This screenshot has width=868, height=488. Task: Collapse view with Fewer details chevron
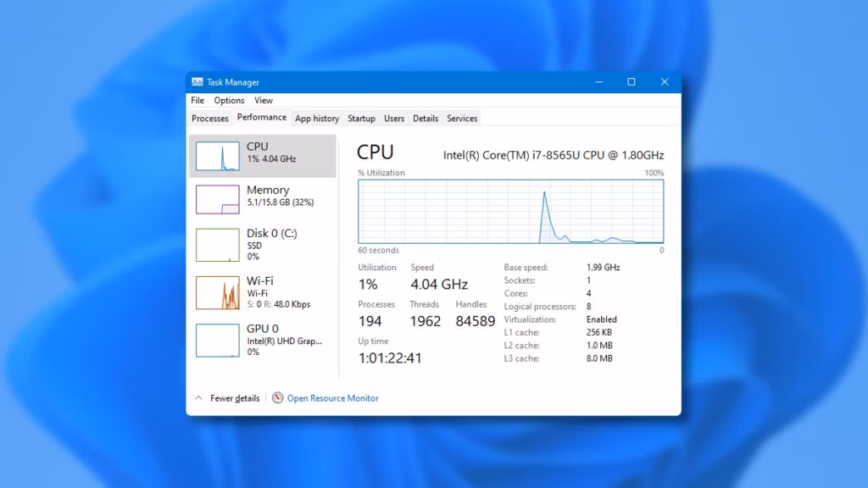pyautogui.click(x=198, y=398)
